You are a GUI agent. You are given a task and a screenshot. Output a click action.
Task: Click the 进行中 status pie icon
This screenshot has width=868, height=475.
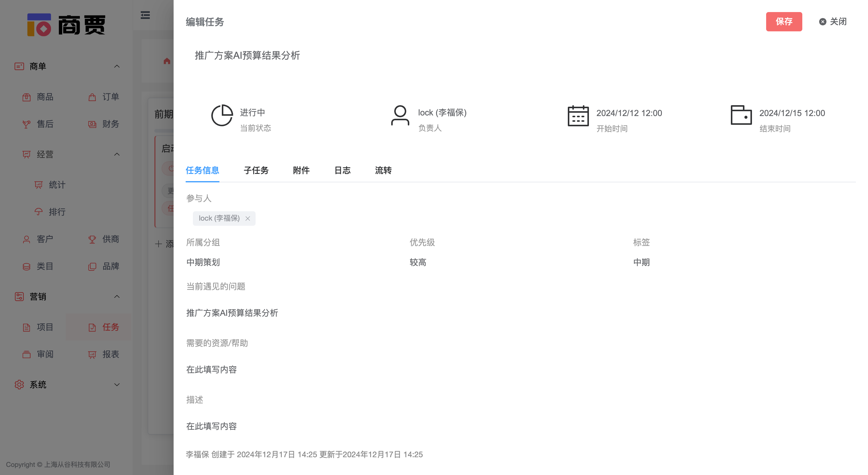click(x=222, y=115)
